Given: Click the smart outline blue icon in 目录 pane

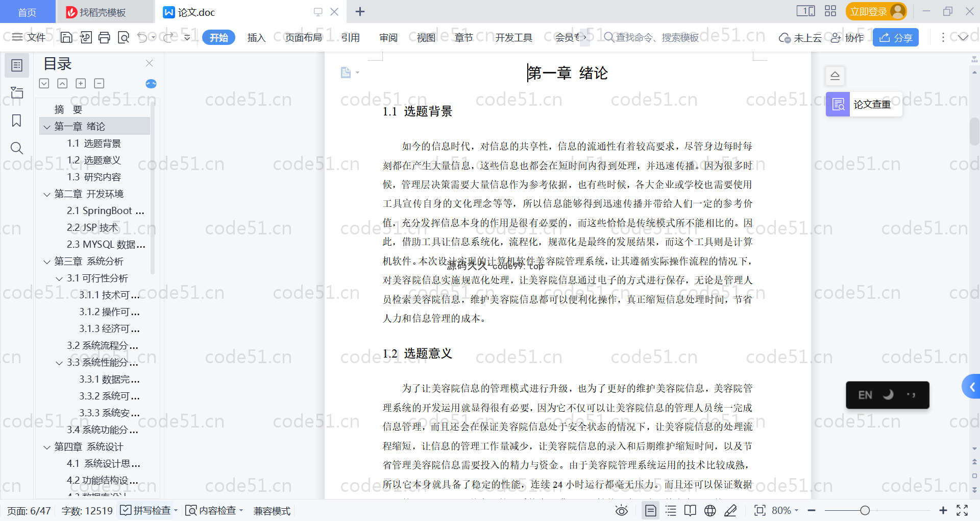Looking at the screenshot, I should click(151, 84).
